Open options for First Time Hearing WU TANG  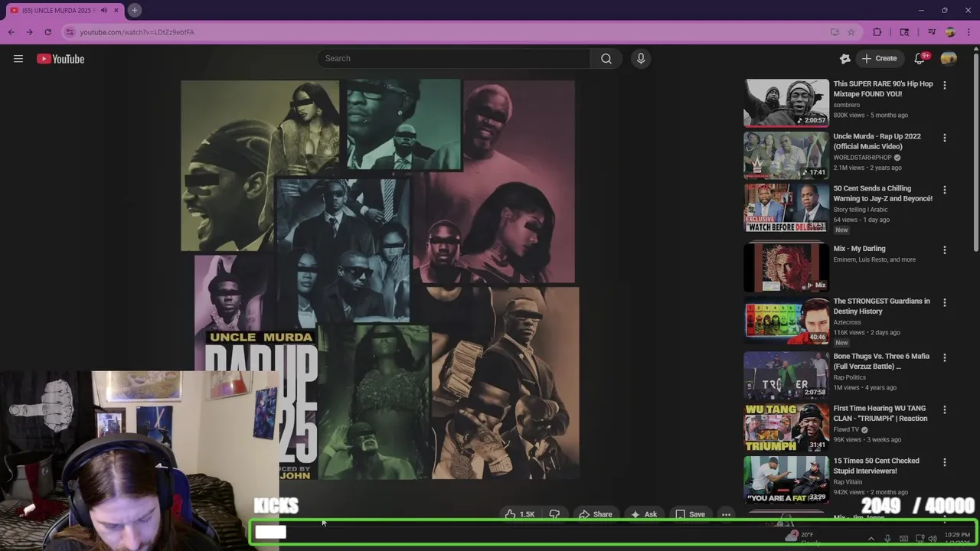pyautogui.click(x=945, y=410)
